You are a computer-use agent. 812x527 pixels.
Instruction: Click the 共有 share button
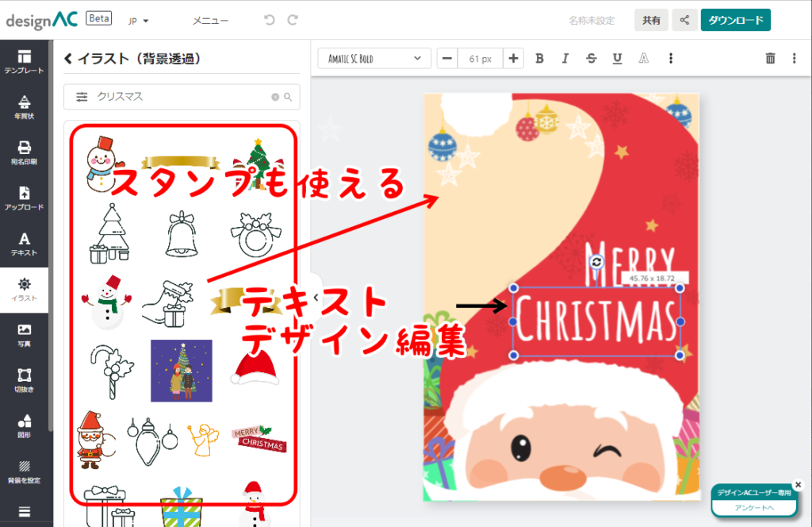pyautogui.click(x=651, y=20)
